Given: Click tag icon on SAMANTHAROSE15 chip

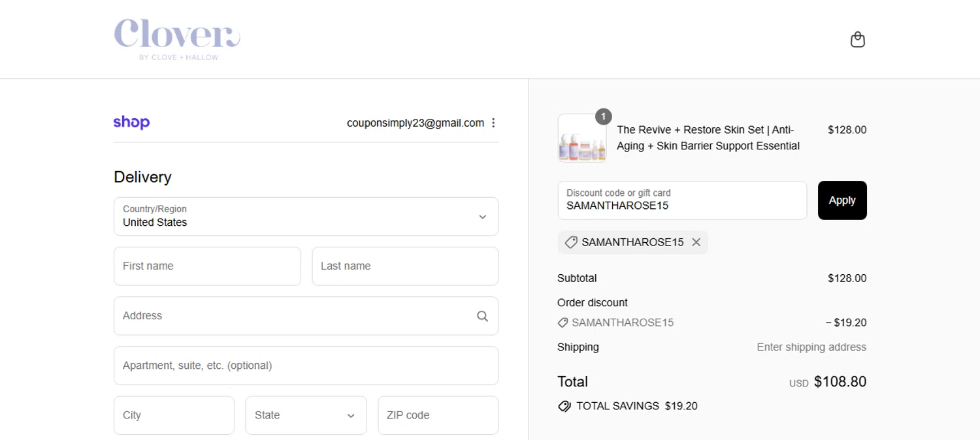Looking at the screenshot, I should [571, 242].
